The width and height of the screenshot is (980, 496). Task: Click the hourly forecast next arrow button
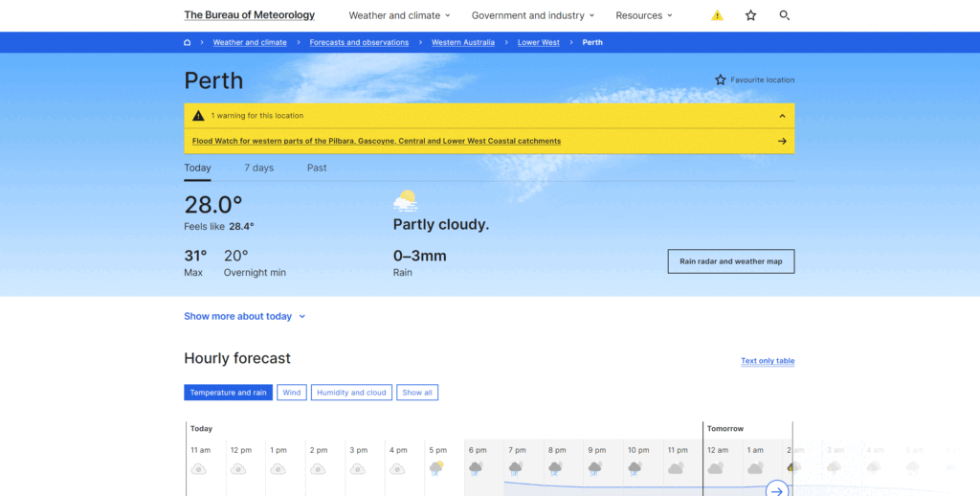(x=776, y=490)
